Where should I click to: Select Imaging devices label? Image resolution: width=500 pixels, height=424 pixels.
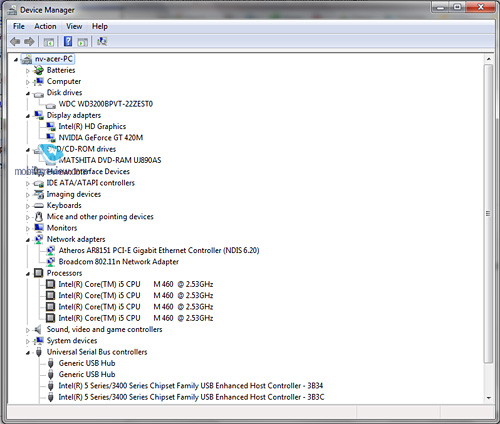point(73,194)
